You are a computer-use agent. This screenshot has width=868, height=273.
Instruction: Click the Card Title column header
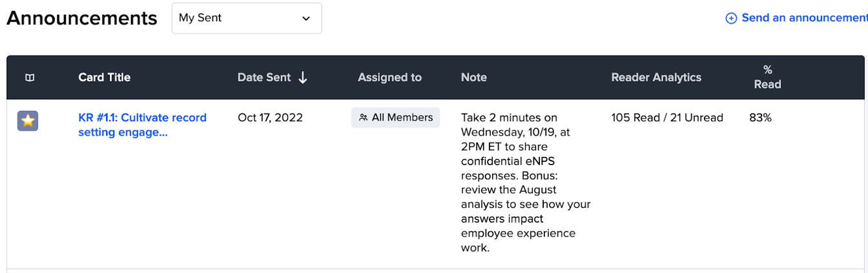(x=104, y=77)
